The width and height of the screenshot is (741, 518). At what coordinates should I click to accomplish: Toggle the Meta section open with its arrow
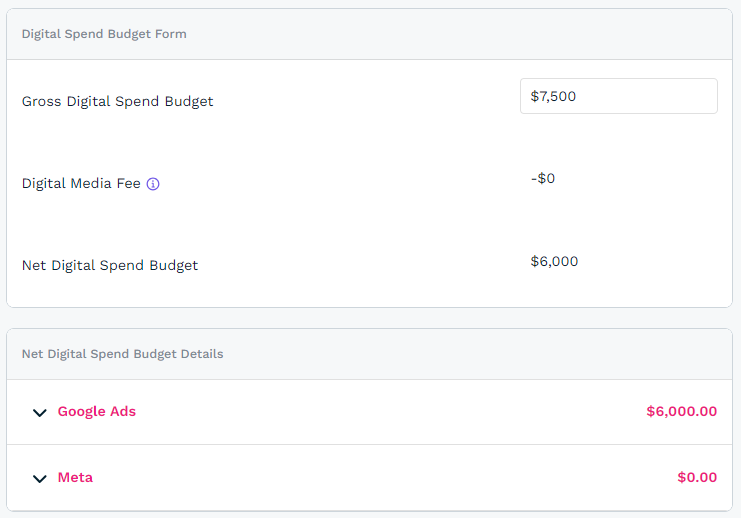pyautogui.click(x=40, y=478)
